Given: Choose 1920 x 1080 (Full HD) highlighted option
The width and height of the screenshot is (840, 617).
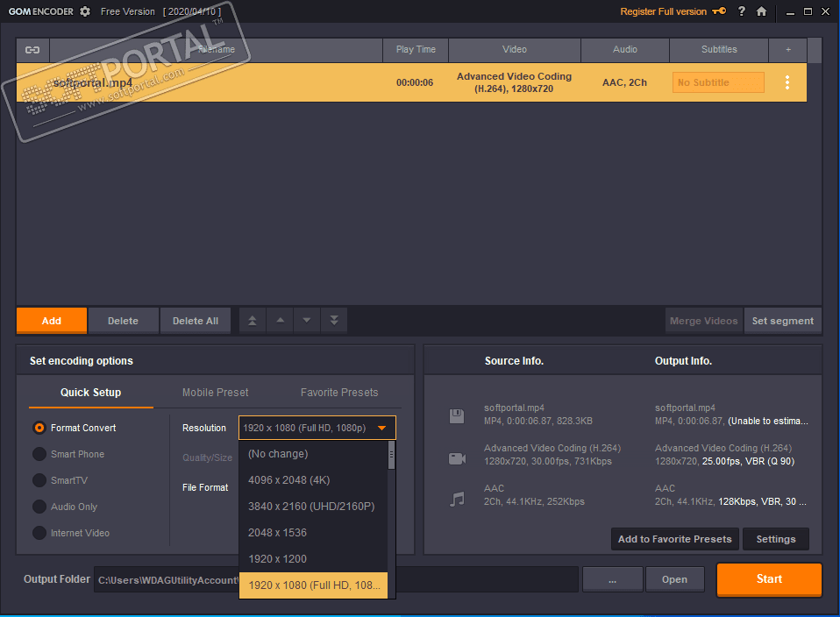Looking at the screenshot, I should 313,585.
